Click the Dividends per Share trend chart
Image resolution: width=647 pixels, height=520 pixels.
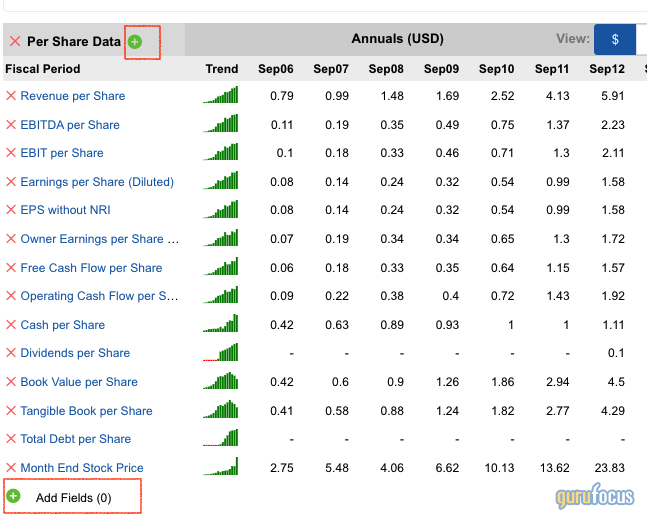click(x=220, y=352)
